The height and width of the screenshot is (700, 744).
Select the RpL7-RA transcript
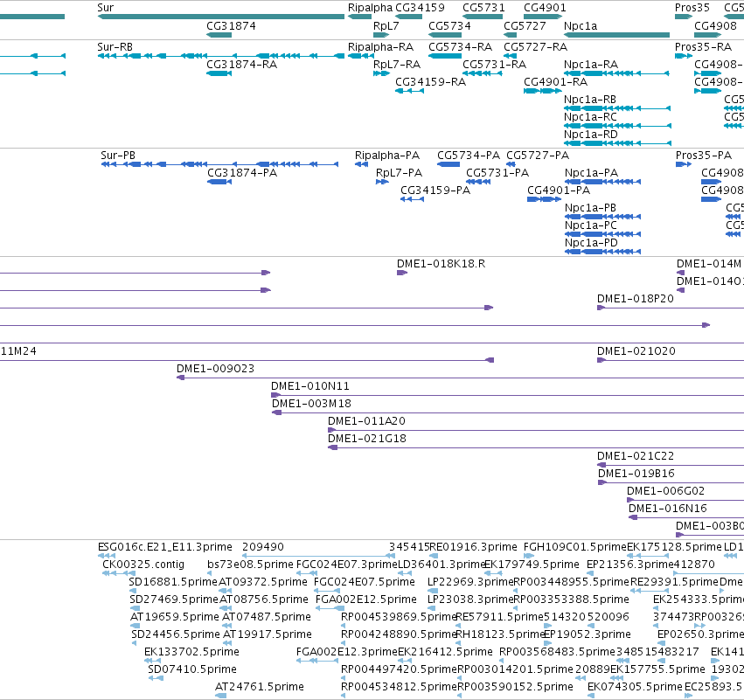[x=381, y=73]
